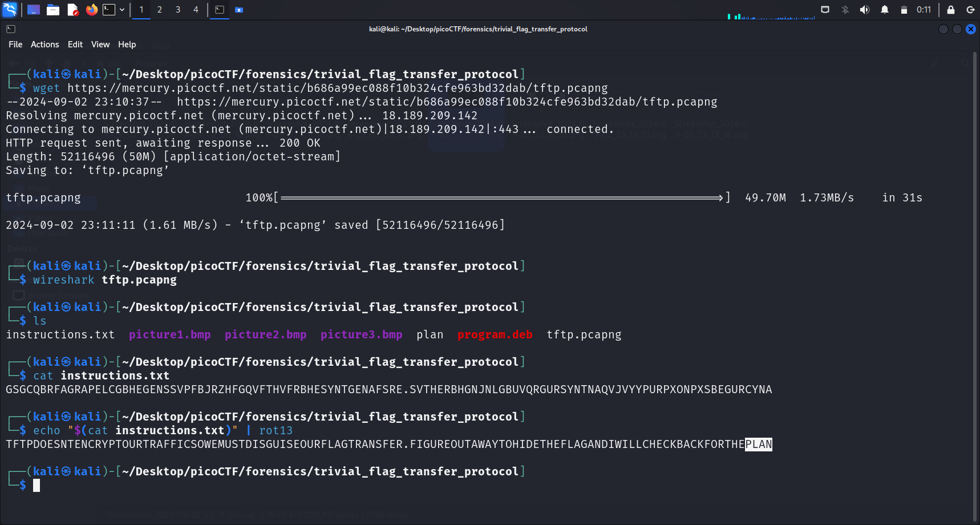Click the clock showing 0:11
This screenshot has height=525, width=980.
[x=924, y=10]
